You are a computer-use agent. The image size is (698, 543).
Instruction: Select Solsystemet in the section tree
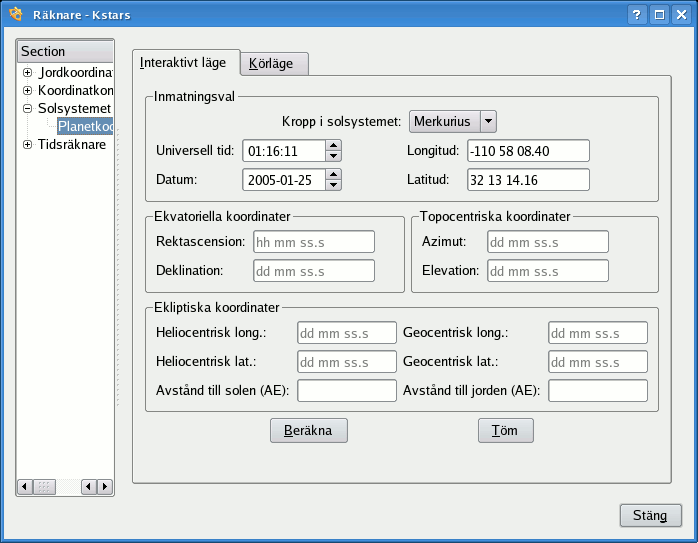(74, 108)
